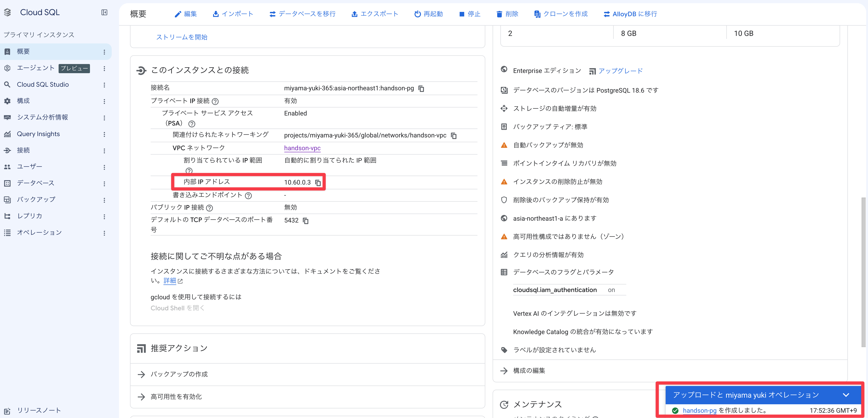Screen dimensions: 868x418
Task: Delete the instance with 削除
Action: [x=507, y=14]
